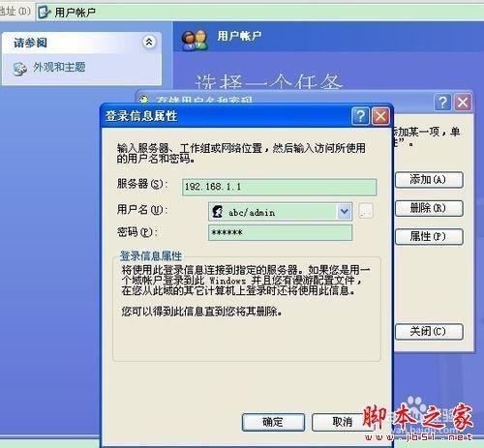Click the 密码(P) label
The image size is (484, 448).
coord(136,232)
